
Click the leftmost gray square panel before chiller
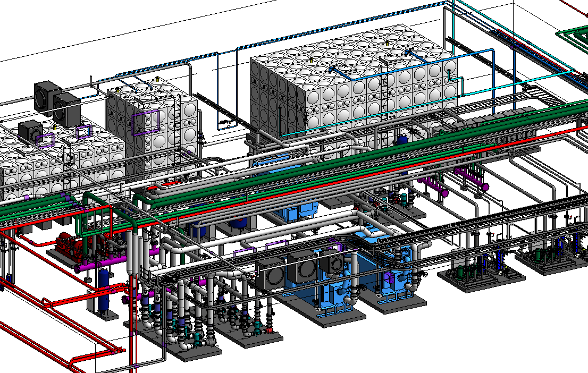(x=271, y=275)
